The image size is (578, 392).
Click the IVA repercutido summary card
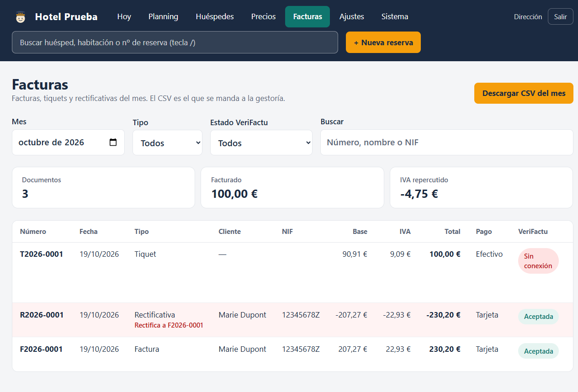[x=481, y=187]
